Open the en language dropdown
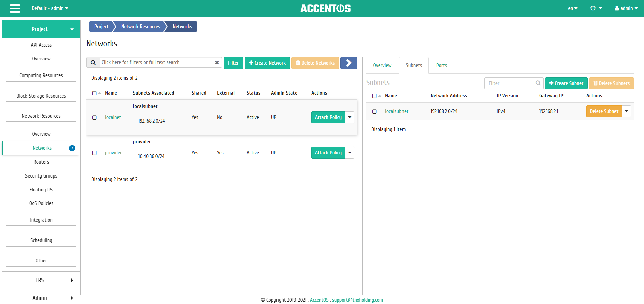 (x=573, y=8)
